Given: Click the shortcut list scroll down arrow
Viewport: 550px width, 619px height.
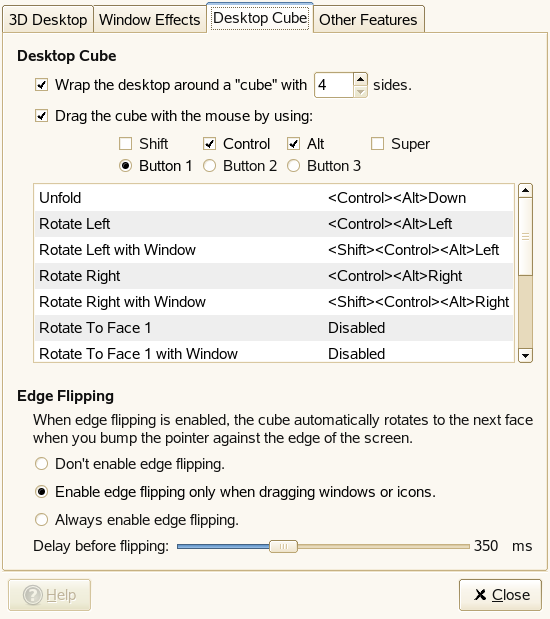Looking at the screenshot, I should click(525, 356).
